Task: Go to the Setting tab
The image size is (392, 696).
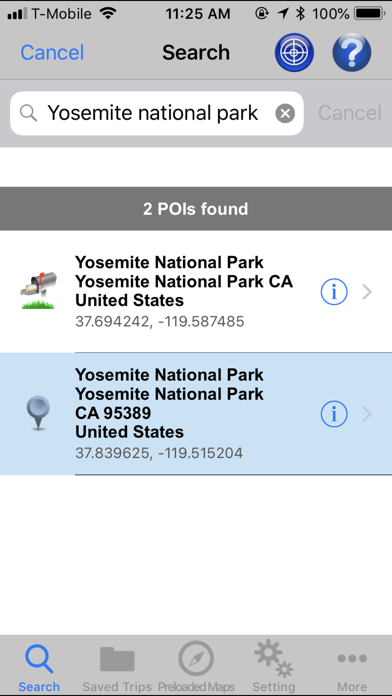Action: click(x=273, y=667)
